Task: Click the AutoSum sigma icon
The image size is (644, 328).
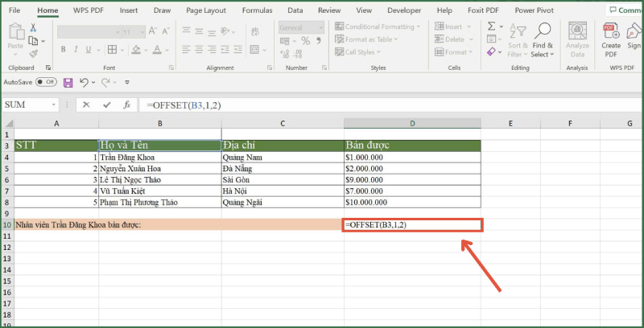Action: 491,27
